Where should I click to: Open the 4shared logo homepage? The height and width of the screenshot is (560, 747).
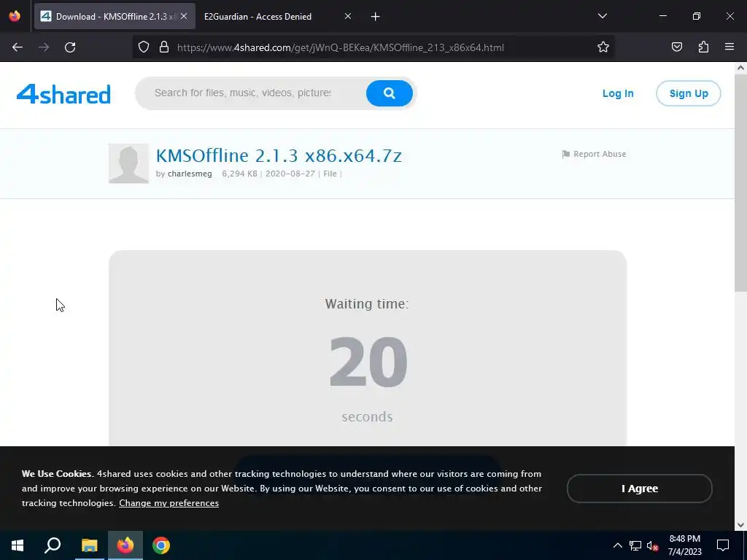tap(64, 94)
